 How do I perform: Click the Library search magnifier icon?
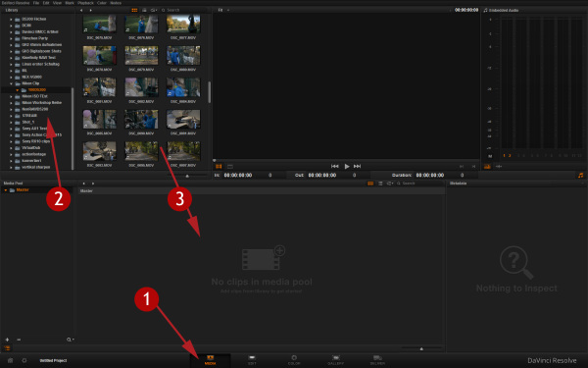click(163, 10)
